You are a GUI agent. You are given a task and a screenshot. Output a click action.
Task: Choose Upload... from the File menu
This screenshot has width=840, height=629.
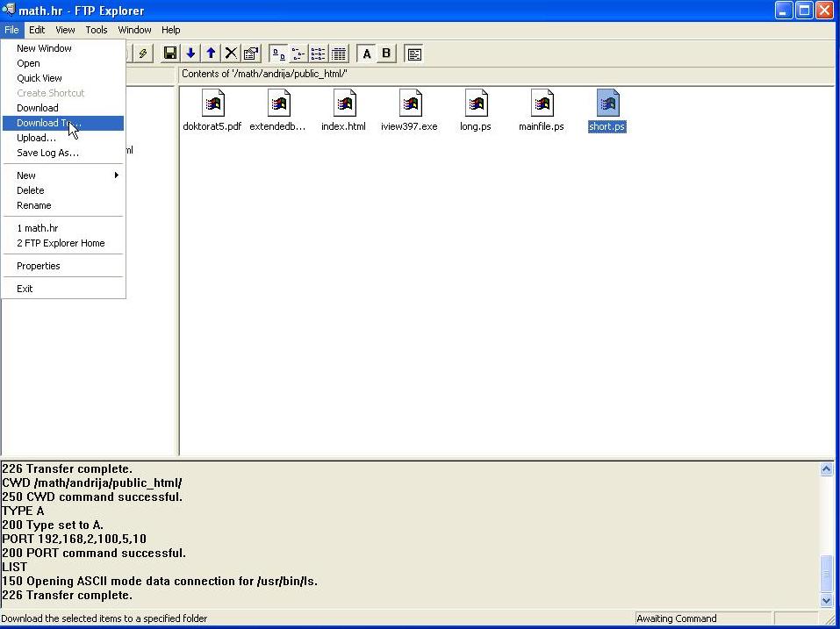[x=63, y=138]
